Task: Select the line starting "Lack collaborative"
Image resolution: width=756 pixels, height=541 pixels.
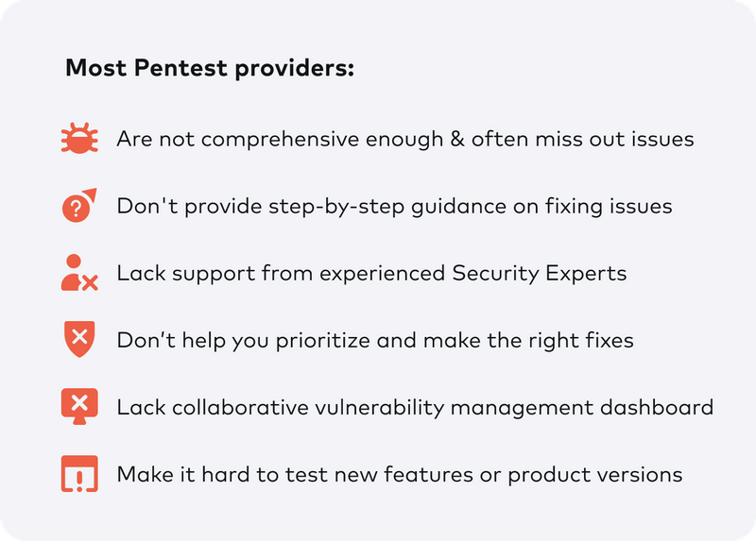Action: (x=415, y=407)
